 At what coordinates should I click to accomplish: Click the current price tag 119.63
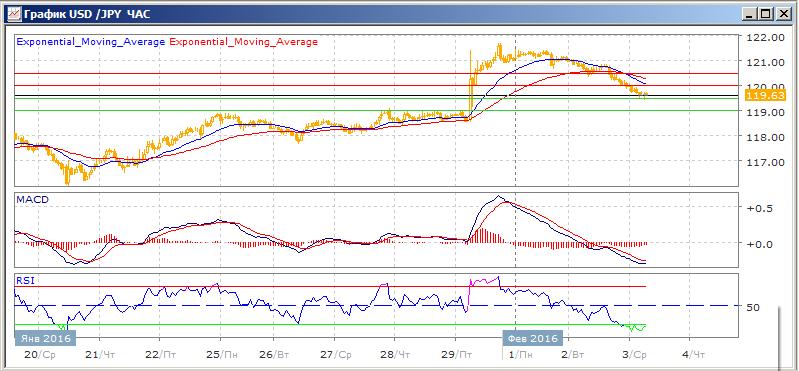click(758, 95)
